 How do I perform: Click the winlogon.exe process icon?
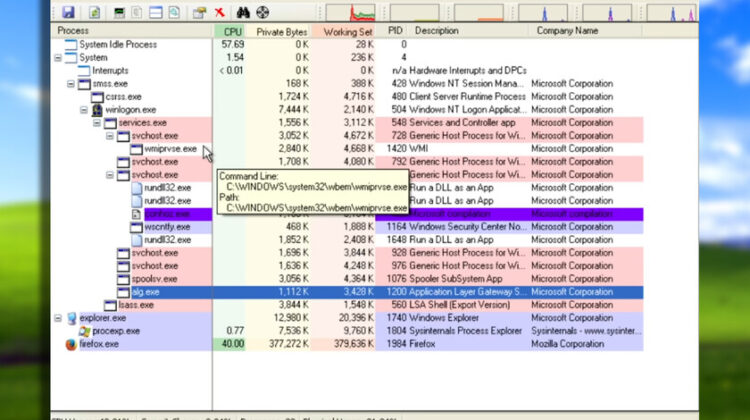(x=97, y=110)
